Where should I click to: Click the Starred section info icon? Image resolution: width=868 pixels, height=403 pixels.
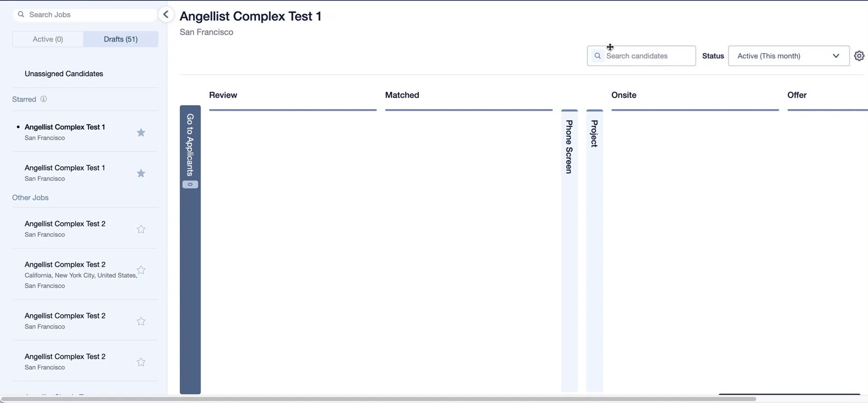tap(44, 99)
